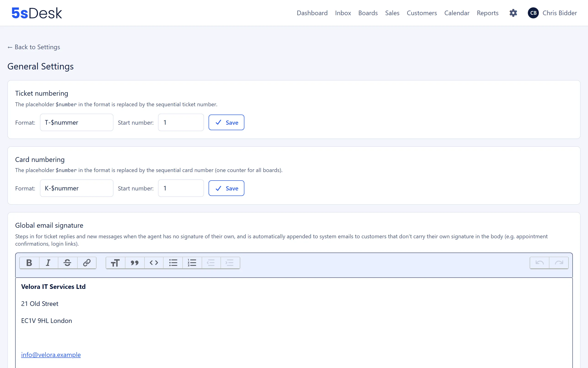Decrease indent level in the editor
The image size is (588, 368).
tap(211, 263)
